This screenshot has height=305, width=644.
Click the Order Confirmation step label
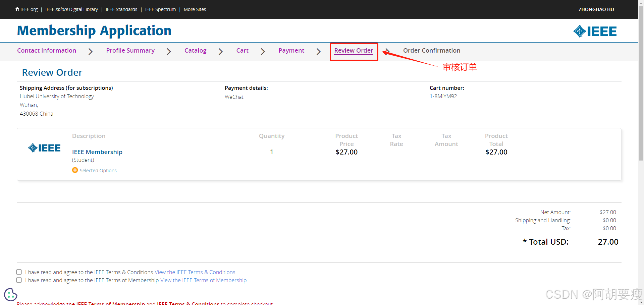point(432,50)
